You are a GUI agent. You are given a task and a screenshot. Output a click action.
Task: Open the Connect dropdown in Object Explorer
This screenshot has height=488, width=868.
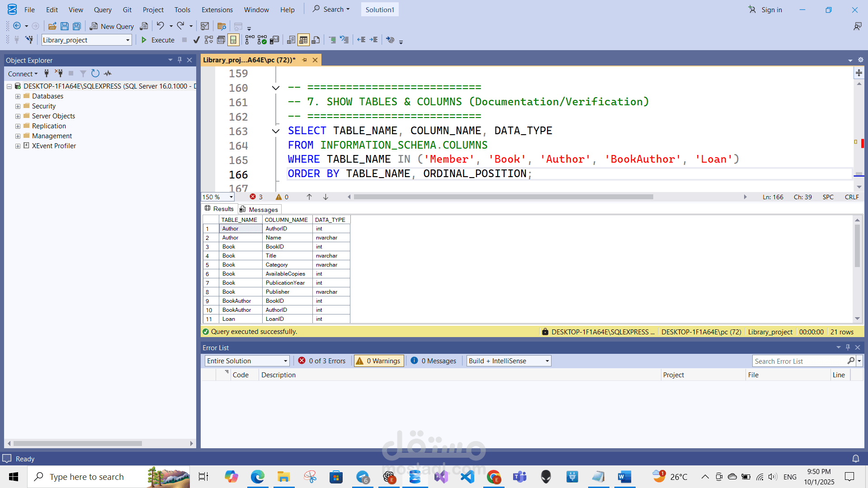tap(23, 74)
